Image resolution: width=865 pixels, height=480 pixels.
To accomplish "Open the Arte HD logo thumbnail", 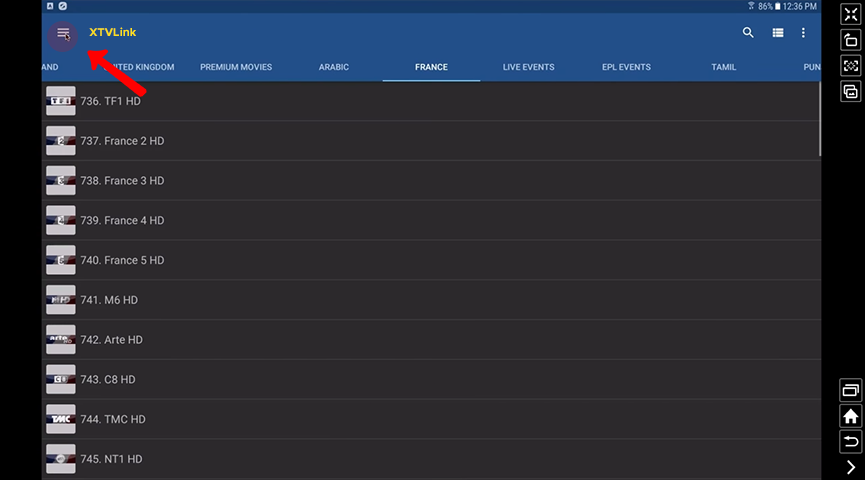I will [61, 339].
